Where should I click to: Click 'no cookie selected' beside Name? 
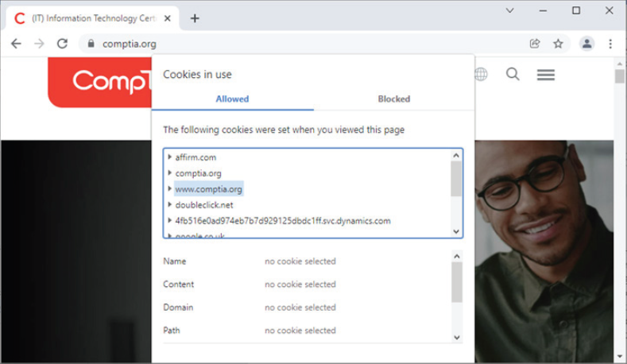[300, 261]
